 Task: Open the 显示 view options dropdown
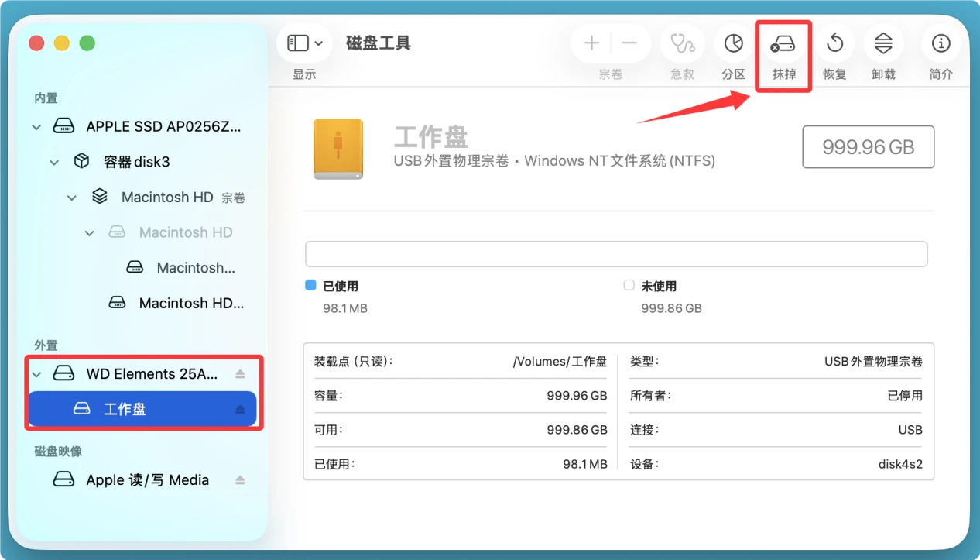coord(304,43)
